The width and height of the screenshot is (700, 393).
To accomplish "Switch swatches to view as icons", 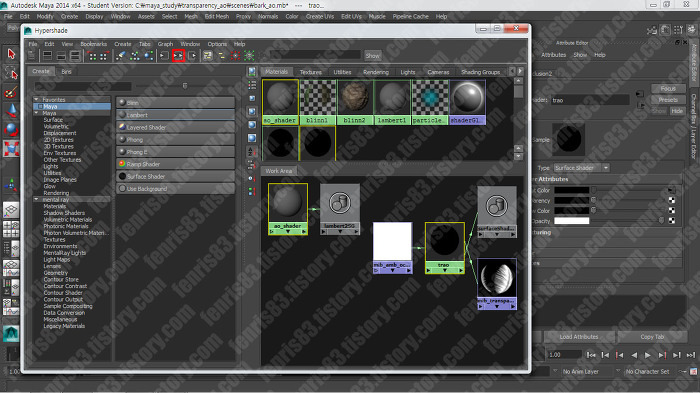I will 252,71.
